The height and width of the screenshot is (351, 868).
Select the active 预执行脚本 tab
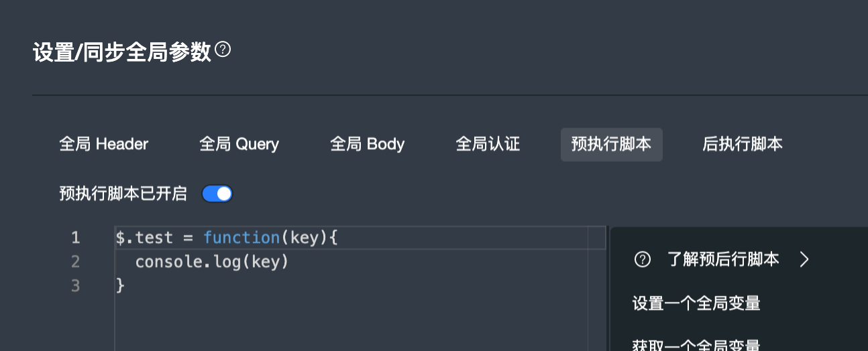pos(612,145)
